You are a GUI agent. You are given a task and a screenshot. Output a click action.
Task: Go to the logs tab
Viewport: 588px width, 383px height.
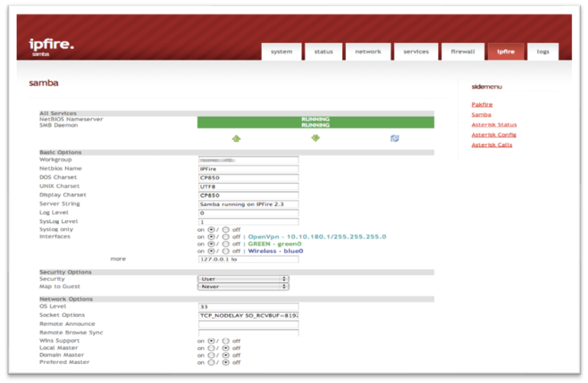(543, 52)
